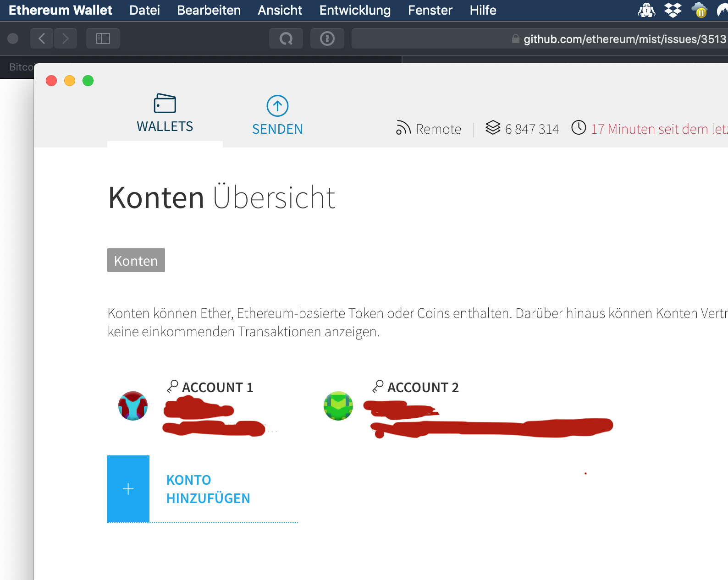Click the robot menu bar icon
This screenshot has width=728, height=580.
point(646,10)
